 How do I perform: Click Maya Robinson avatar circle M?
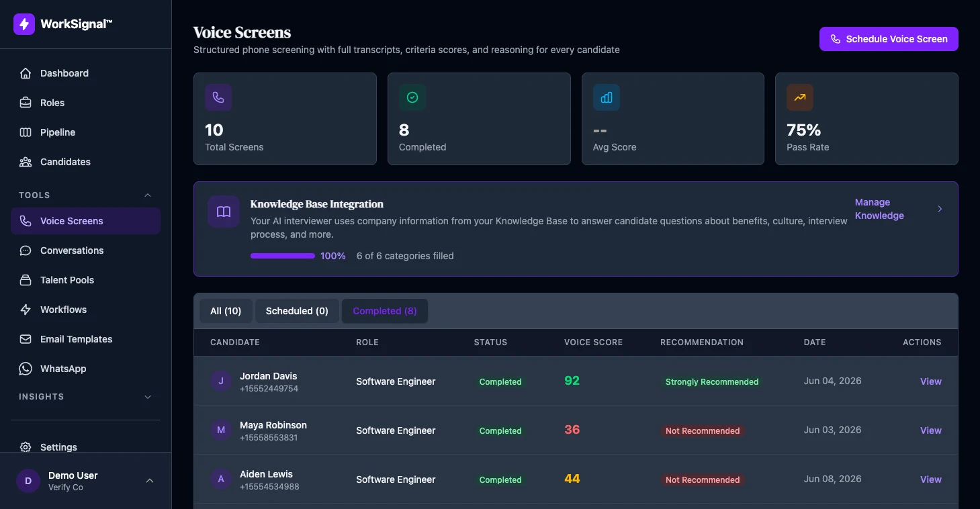[x=221, y=430]
